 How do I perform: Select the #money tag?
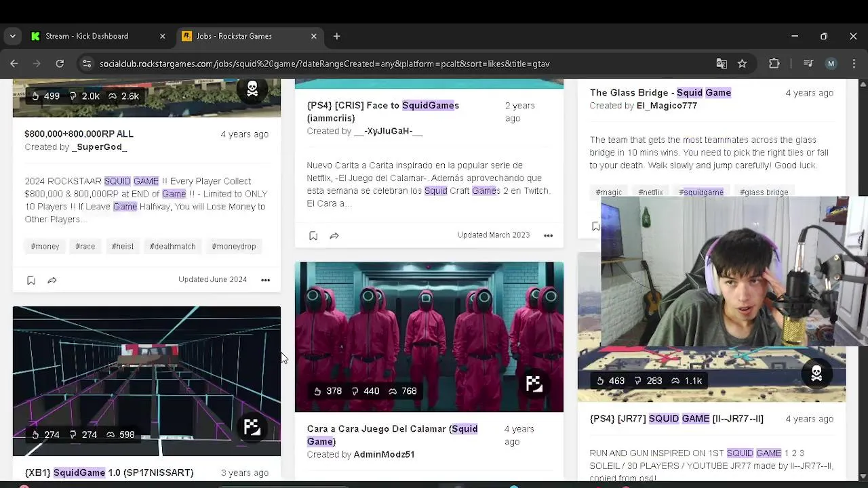coord(45,247)
